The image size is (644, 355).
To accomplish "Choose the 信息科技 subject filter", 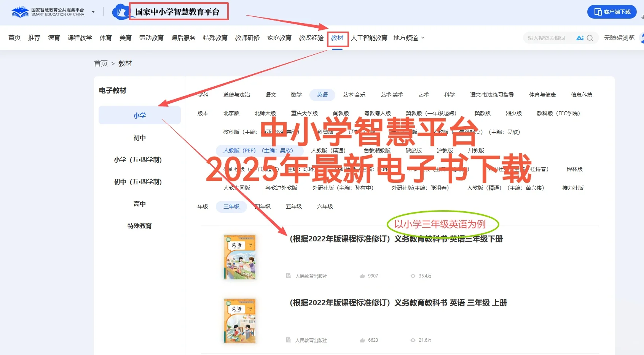I will (582, 95).
